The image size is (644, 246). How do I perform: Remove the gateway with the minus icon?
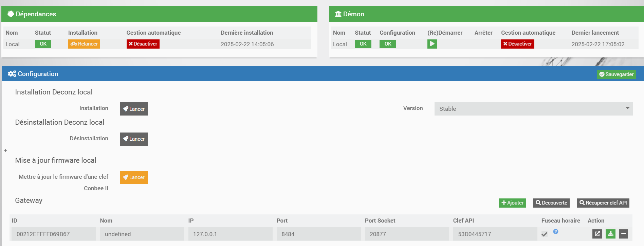coord(623,234)
